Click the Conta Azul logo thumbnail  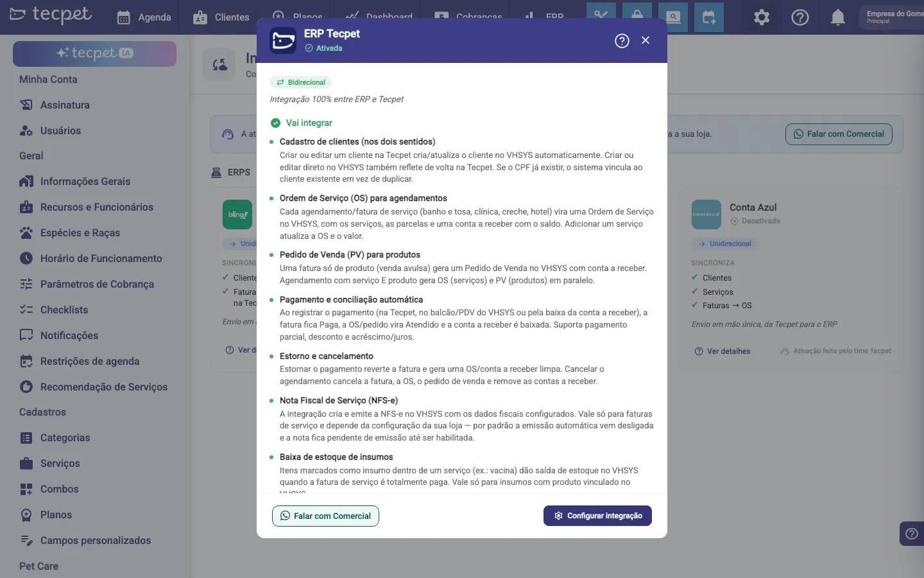706,215
